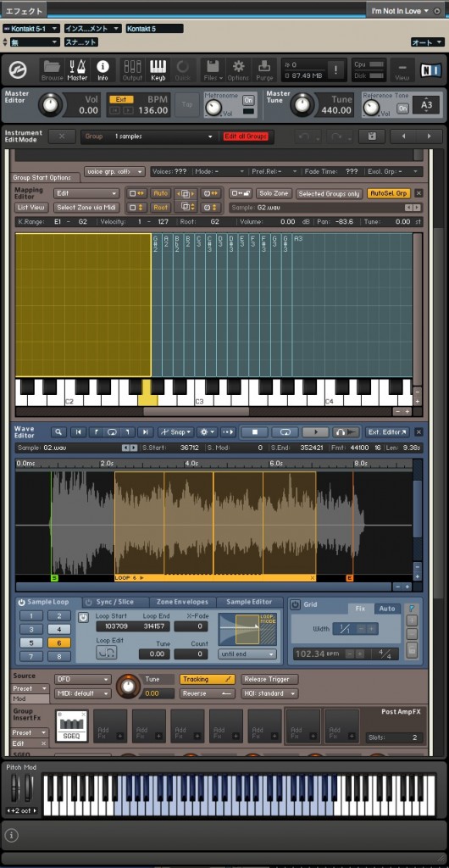The height and width of the screenshot is (868, 449).
Task: Toggle AutoSel. Grp button
Action: coord(389,194)
